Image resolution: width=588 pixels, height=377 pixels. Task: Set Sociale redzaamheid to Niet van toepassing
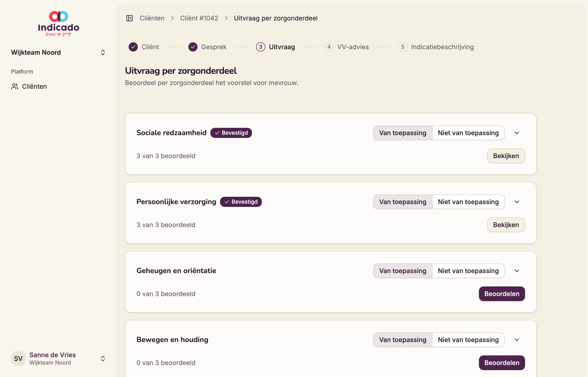pyautogui.click(x=468, y=133)
